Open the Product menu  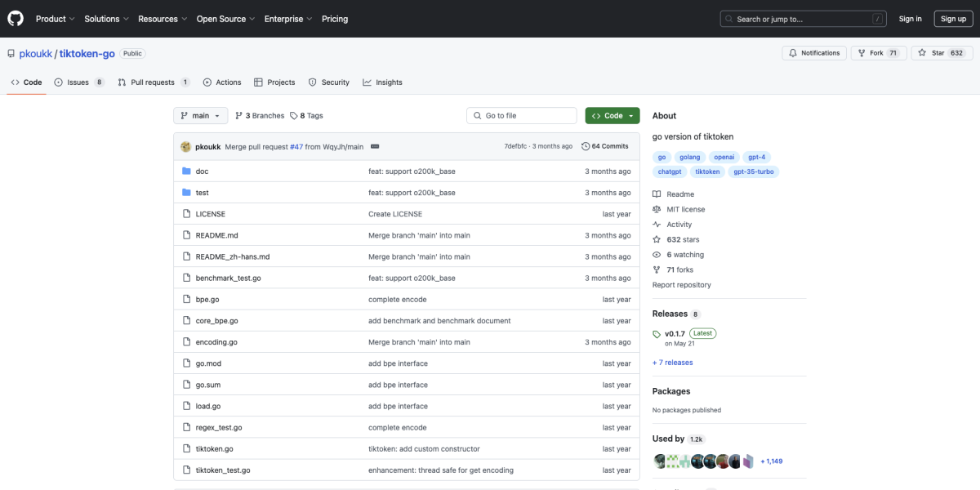click(55, 18)
